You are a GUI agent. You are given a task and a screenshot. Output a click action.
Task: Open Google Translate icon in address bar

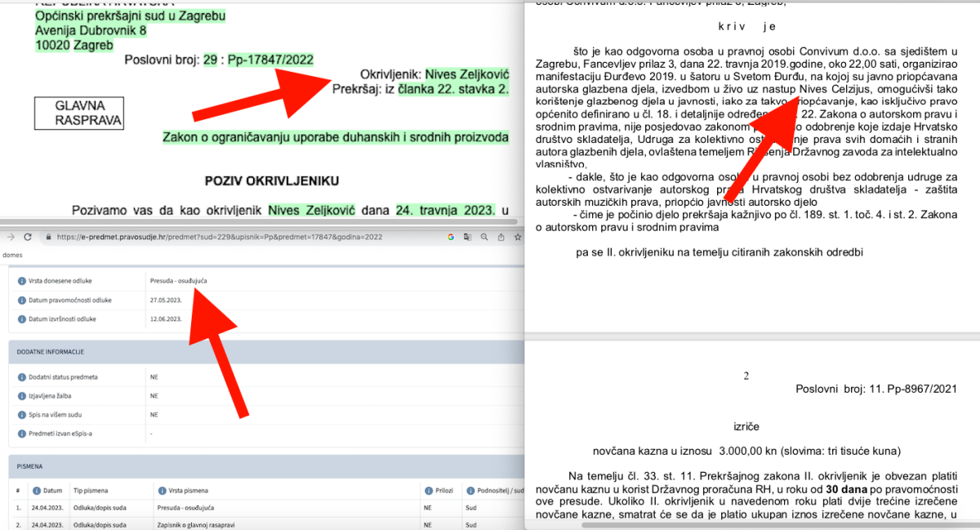coord(467,237)
